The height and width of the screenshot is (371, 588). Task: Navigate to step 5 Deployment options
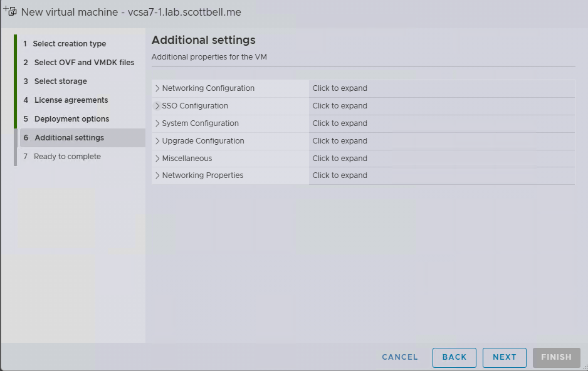click(x=71, y=119)
